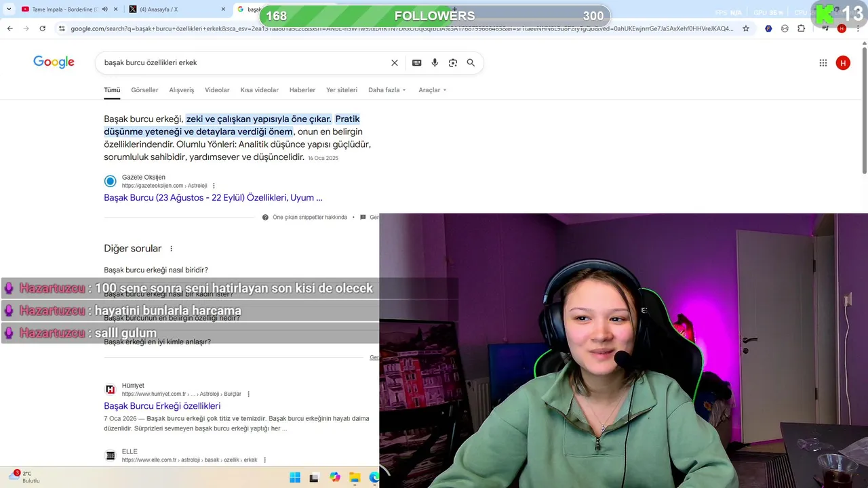Start voice search with the microphone icon
Viewport: 868px width, 488px height.
point(435,62)
